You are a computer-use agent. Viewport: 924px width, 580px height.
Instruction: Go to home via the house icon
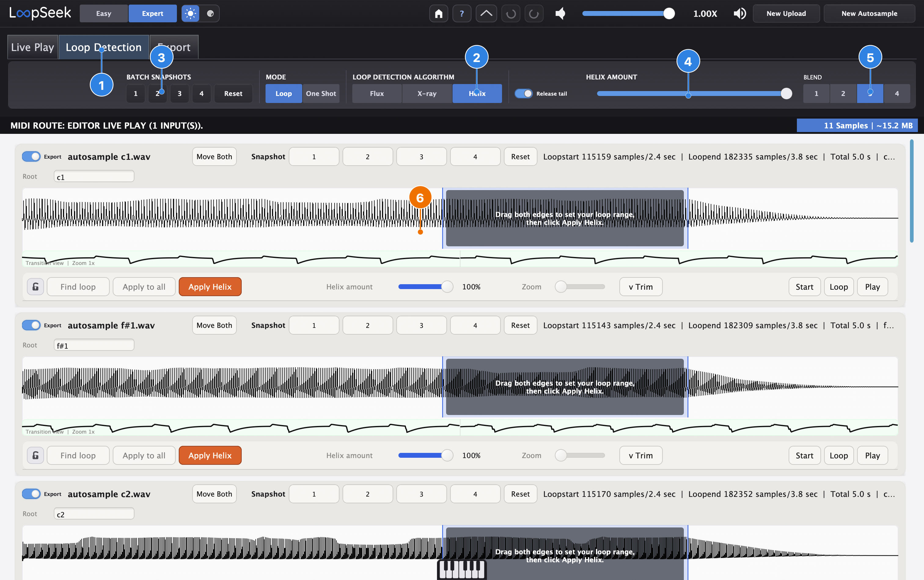438,13
